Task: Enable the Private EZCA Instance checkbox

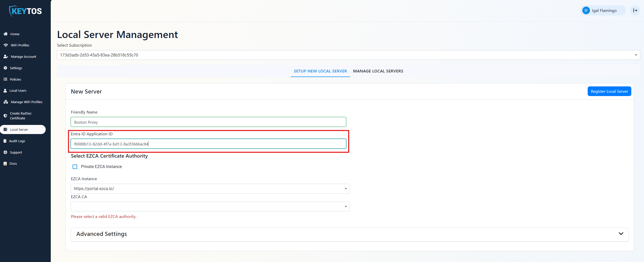Action: click(x=75, y=167)
